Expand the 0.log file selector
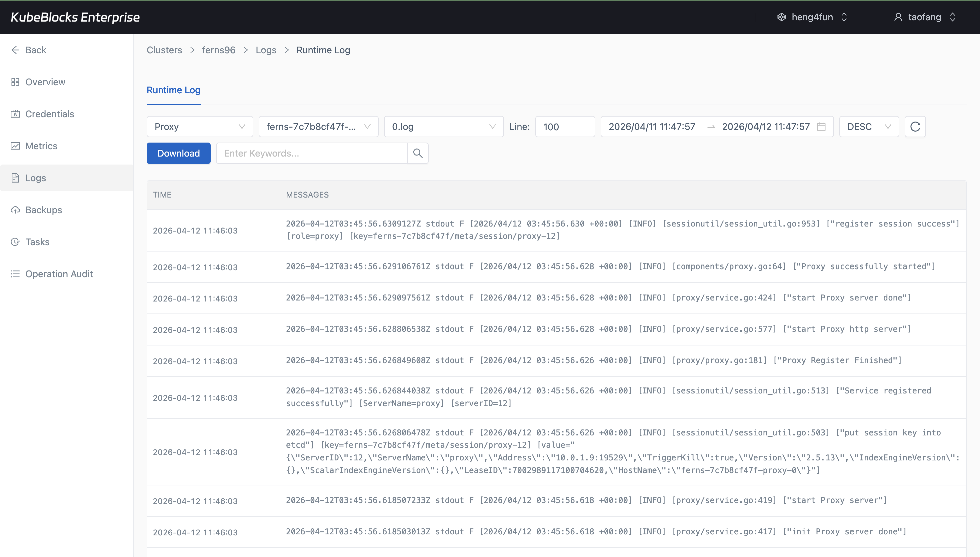This screenshot has height=557, width=980. tap(444, 126)
